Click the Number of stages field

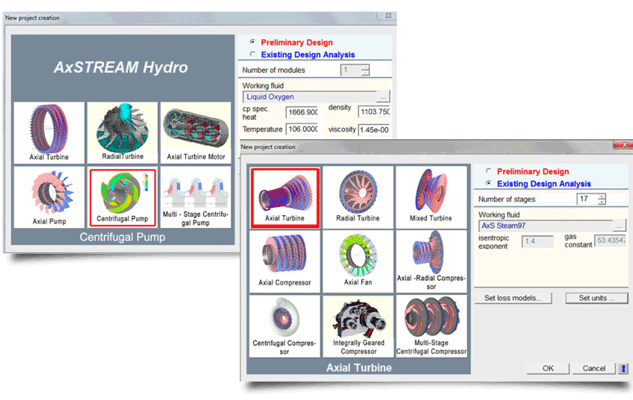point(587,199)
